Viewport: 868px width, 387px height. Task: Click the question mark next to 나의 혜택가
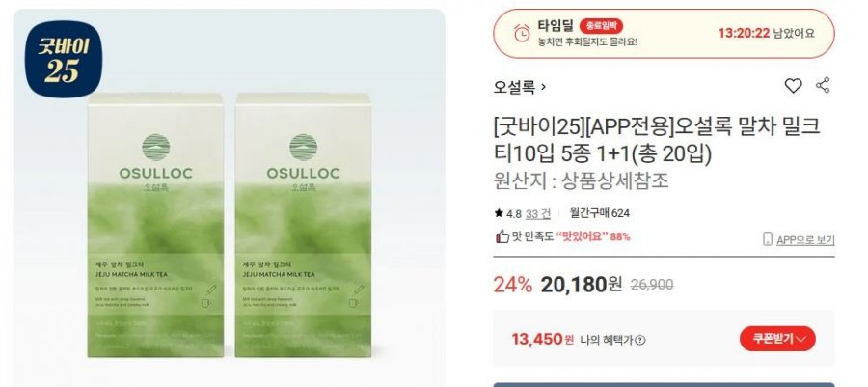tap(640, 340)
